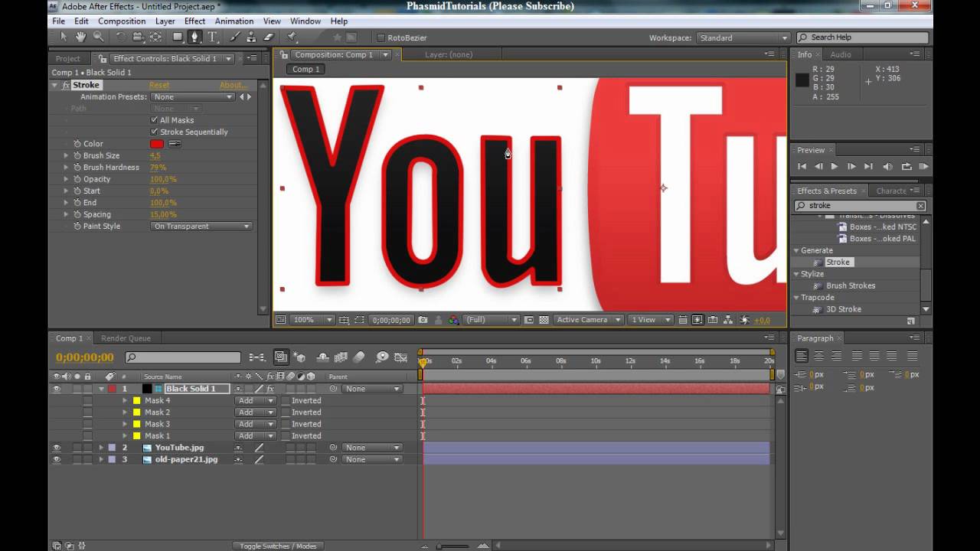Select the Hand tool
The height and width of the screenshot is (551, 980).
[x=80, y=37]
